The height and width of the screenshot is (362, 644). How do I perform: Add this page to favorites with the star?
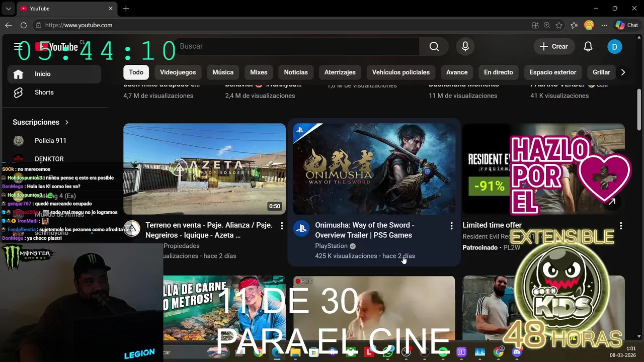[559, 25]
